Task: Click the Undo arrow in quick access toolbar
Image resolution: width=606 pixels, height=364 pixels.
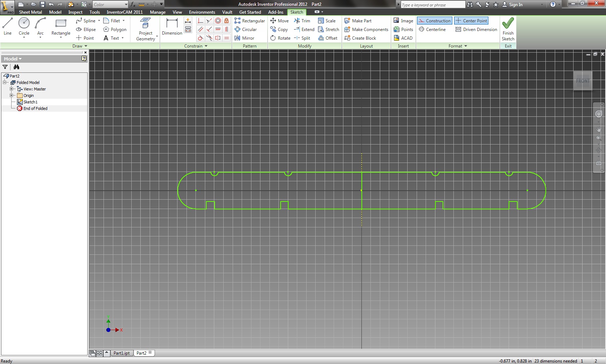Action: 51,4
